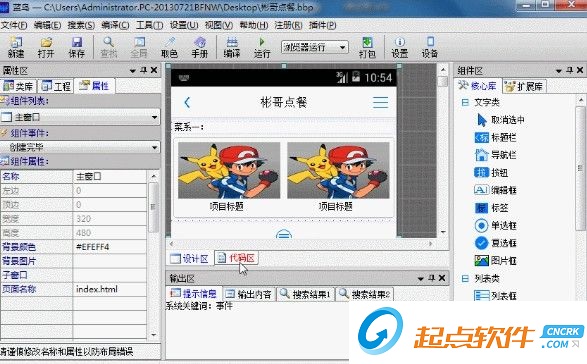This screenshot has height=364, width=587.
Task: Pick the 导航栏 component
Action: [x=496, y=155]
